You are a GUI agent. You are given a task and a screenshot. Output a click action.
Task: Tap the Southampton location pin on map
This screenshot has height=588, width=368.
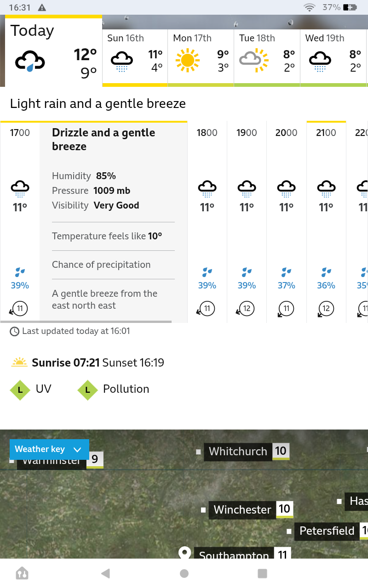184,553
